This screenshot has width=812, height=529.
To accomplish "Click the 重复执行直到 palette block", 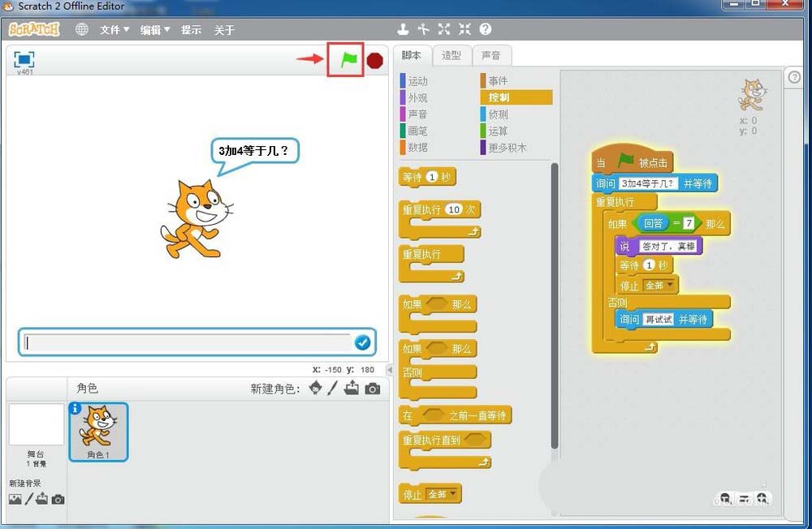I will click(445, 451).
